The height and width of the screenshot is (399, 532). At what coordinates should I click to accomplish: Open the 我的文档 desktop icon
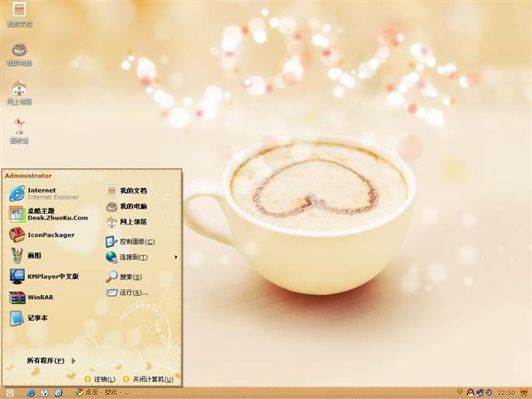click(x=19, y=14)
